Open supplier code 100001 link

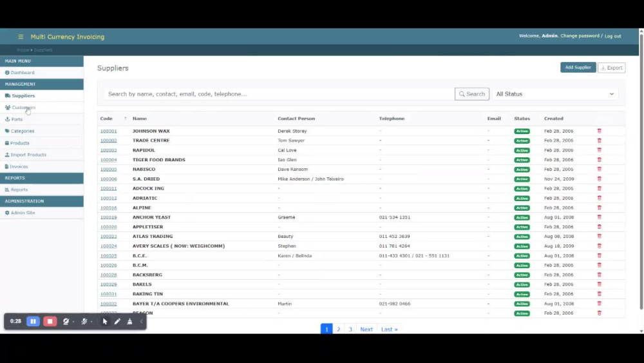tap(108, 131)
